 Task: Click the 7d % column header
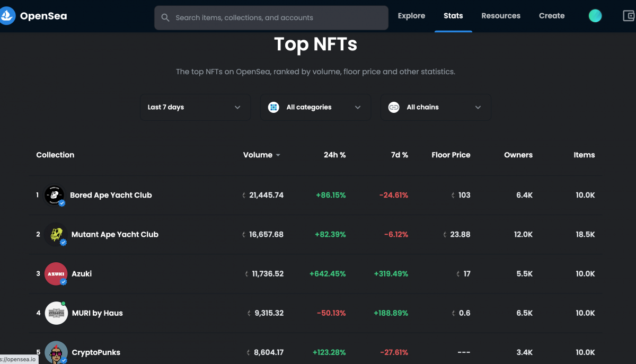(x=399, y=155)
